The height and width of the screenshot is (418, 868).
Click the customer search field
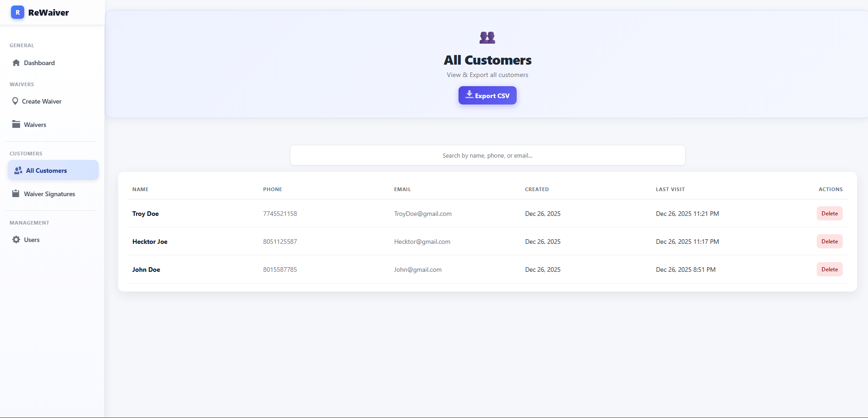[487, 155]
